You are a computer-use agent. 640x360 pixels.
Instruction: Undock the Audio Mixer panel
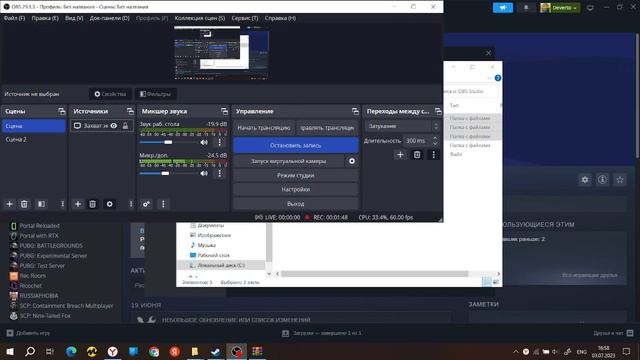[x=224, y=111]
